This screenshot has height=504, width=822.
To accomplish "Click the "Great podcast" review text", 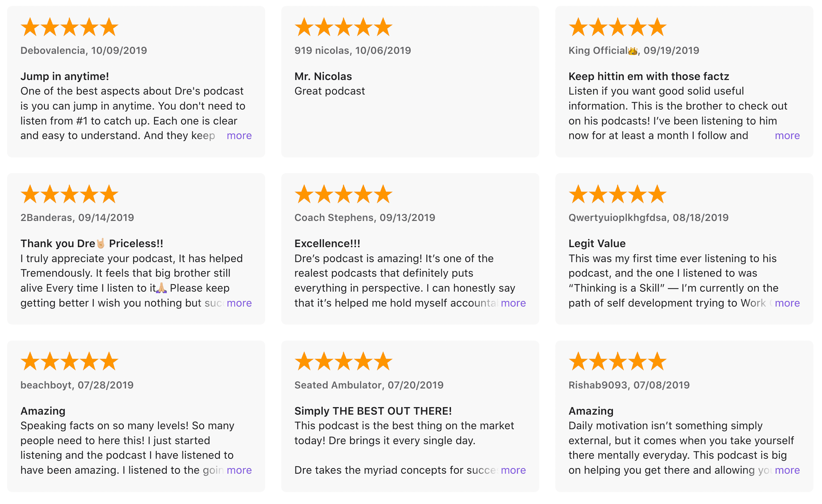I will [x=329, y=91].
